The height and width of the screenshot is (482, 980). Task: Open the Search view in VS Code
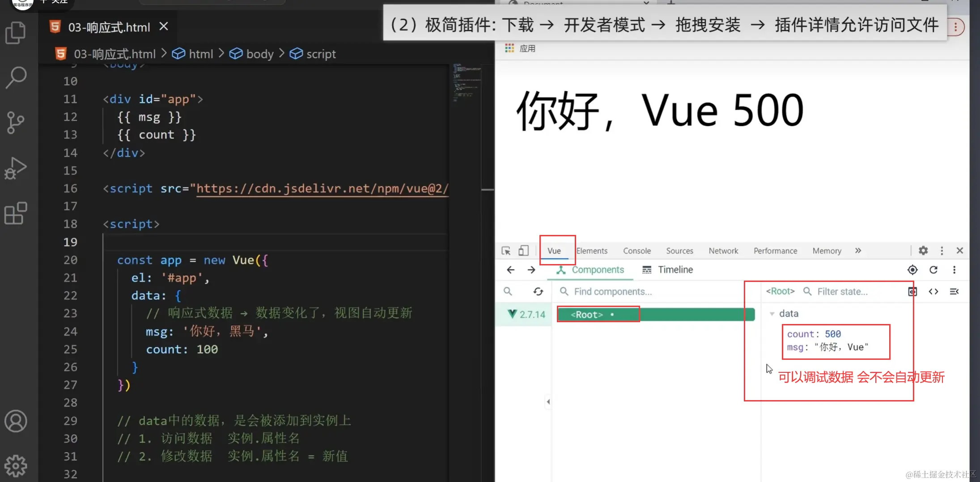pyautogui.click(x=16, y=78)
